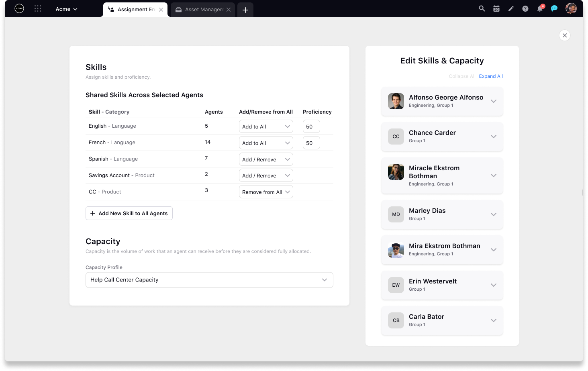Open notifications via the bell icon

tap(539, 8)
